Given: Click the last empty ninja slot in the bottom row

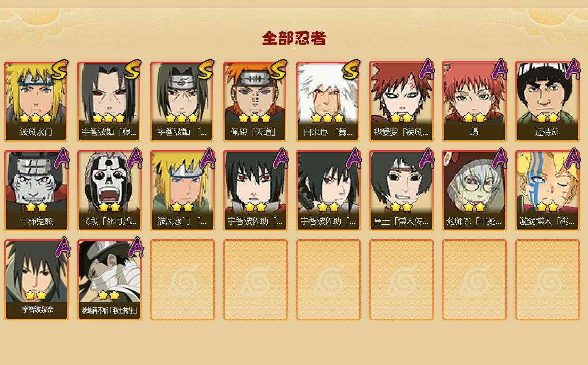Looking at the screenshot, I should coord(547,280).
